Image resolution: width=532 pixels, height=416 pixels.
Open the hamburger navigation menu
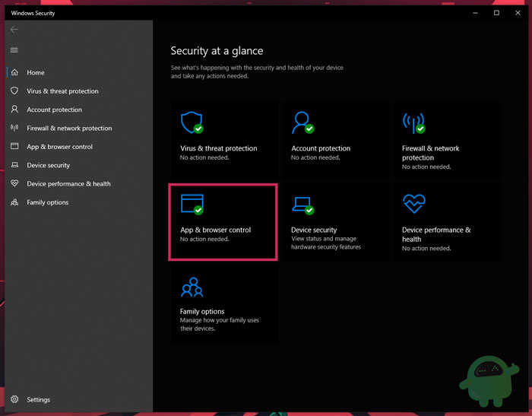[x=14, y=50]
